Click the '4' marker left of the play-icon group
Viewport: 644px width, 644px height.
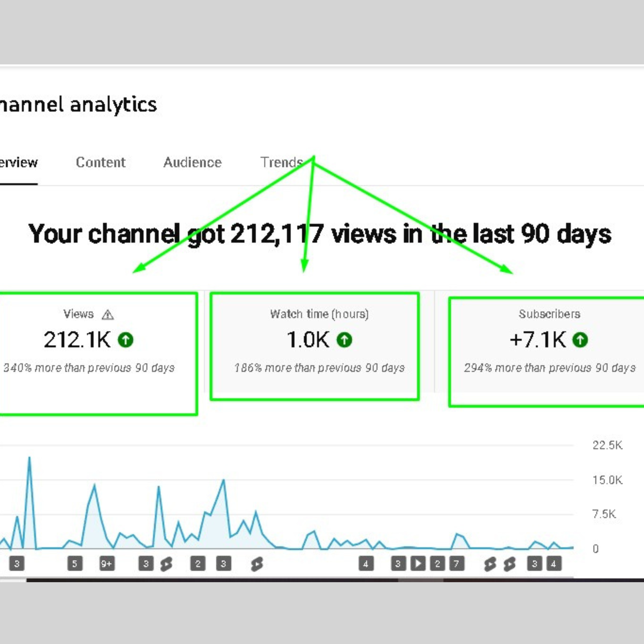[366, 564]
